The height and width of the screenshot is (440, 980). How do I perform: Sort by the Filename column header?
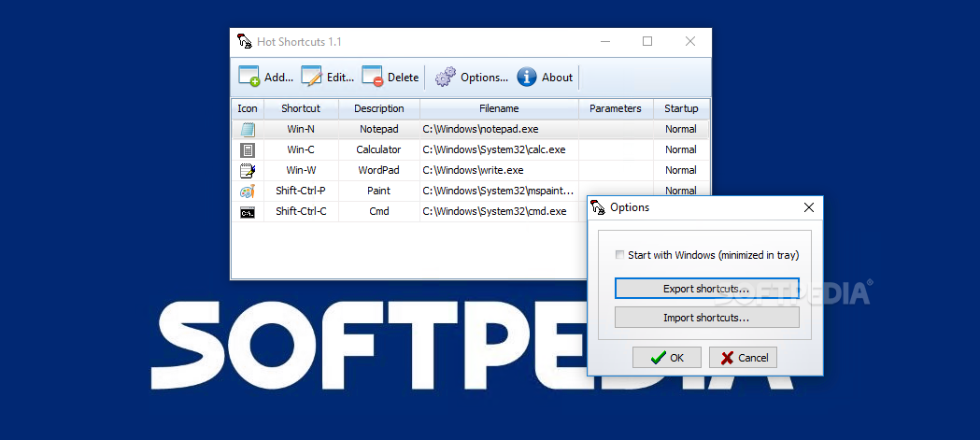500,108
